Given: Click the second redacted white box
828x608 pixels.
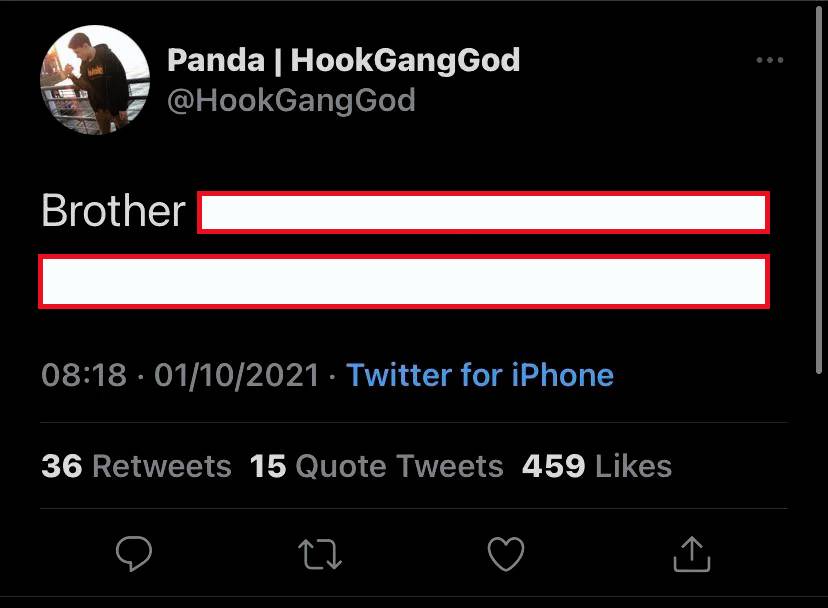Looking at the screenshot, I should pos(404,281).
